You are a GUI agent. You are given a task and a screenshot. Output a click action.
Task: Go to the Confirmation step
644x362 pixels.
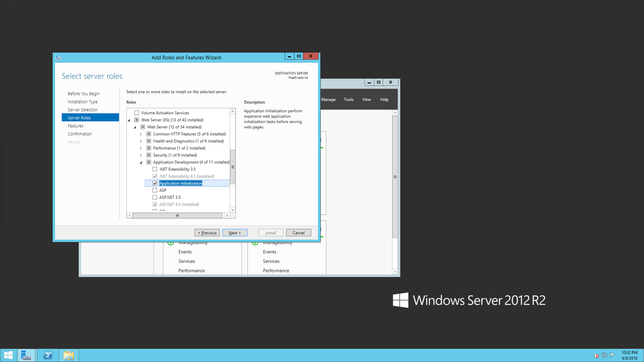[x=80, y=134]
